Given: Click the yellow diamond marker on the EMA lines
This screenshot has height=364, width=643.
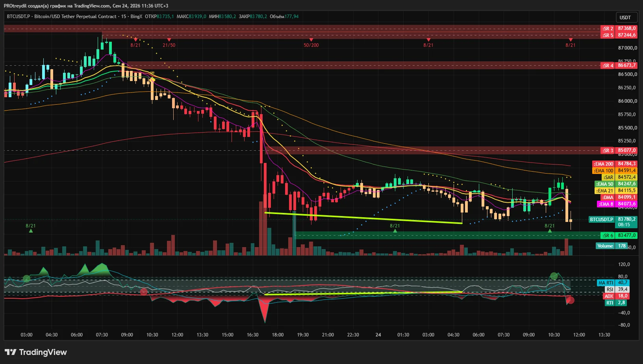Looking at the screenshot, I should pos(152,80).
